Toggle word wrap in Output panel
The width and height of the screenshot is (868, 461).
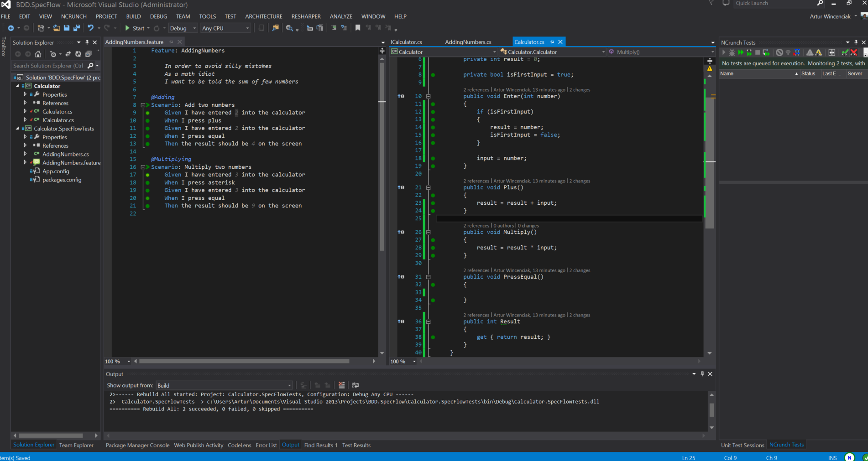click(x=355, y=385)
